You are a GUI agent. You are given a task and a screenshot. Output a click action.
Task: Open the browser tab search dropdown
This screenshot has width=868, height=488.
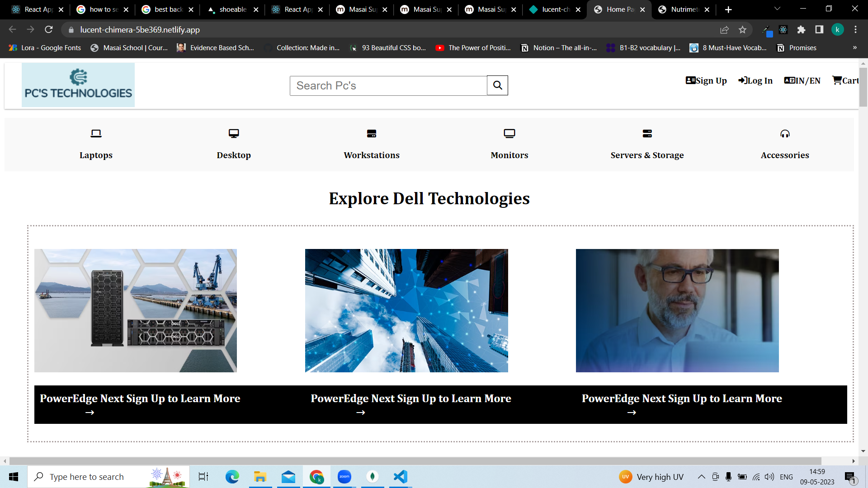777,9
